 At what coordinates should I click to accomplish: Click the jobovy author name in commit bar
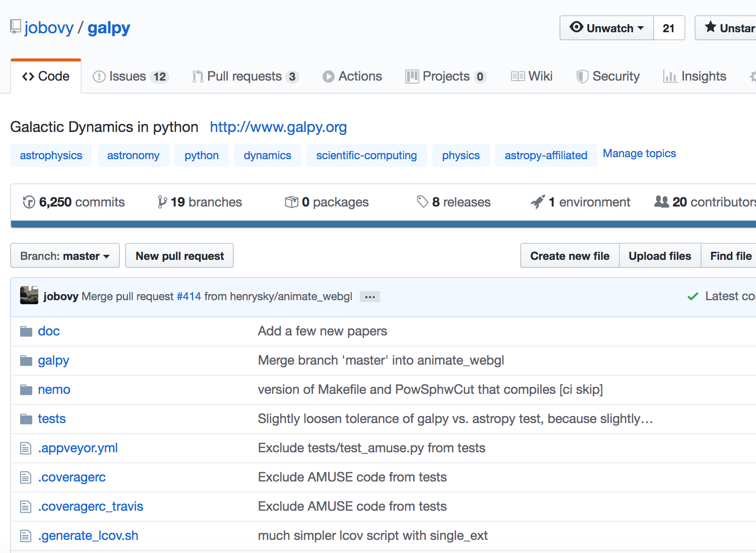60,297
